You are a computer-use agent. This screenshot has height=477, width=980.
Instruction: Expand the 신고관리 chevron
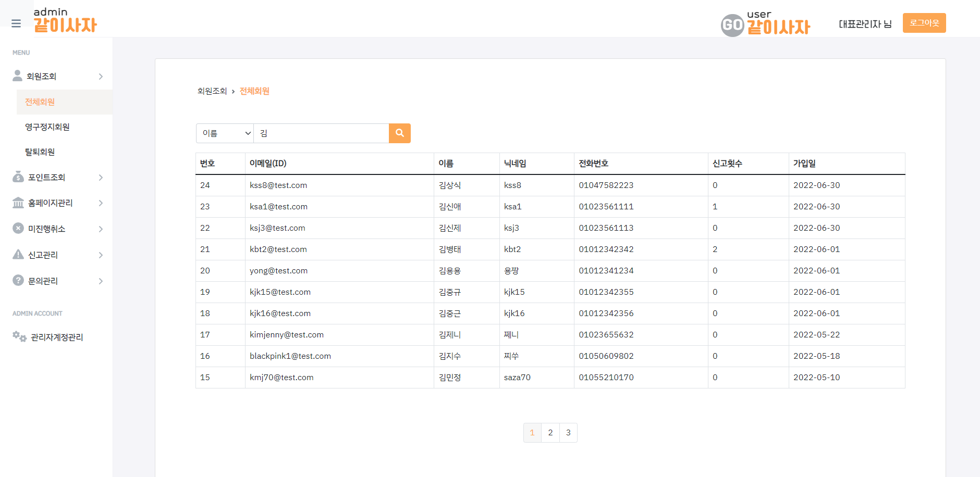(101, 255)
